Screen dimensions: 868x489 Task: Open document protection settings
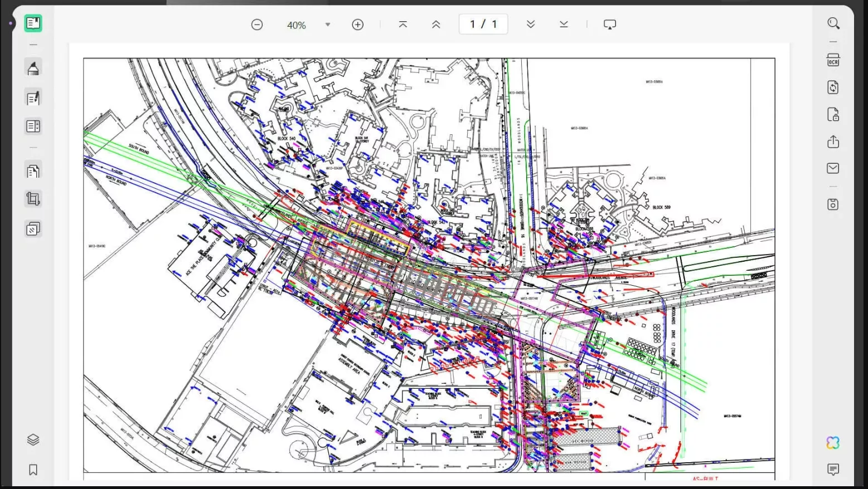(833, 115)
